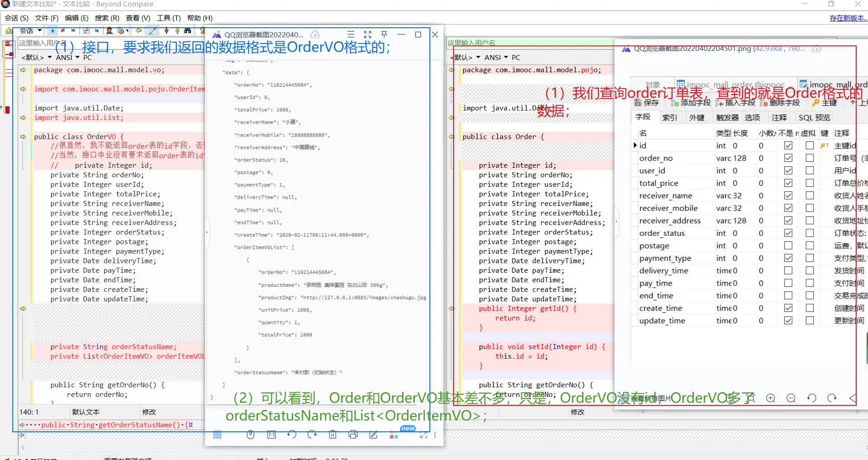Toggle the virtual checkbox for order_status
This screenshot has width=868, height=460.
810,233
